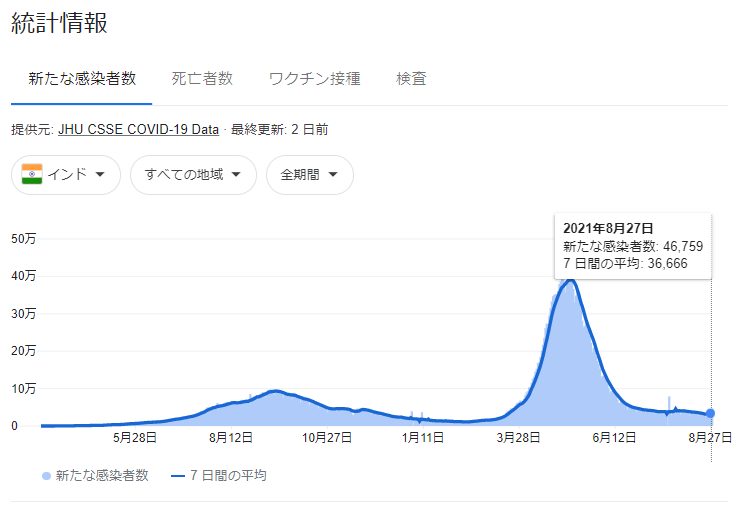Click the 8月12日 x-axis label
The width and height of the screenshot is (740, 514).
point(231,438)
